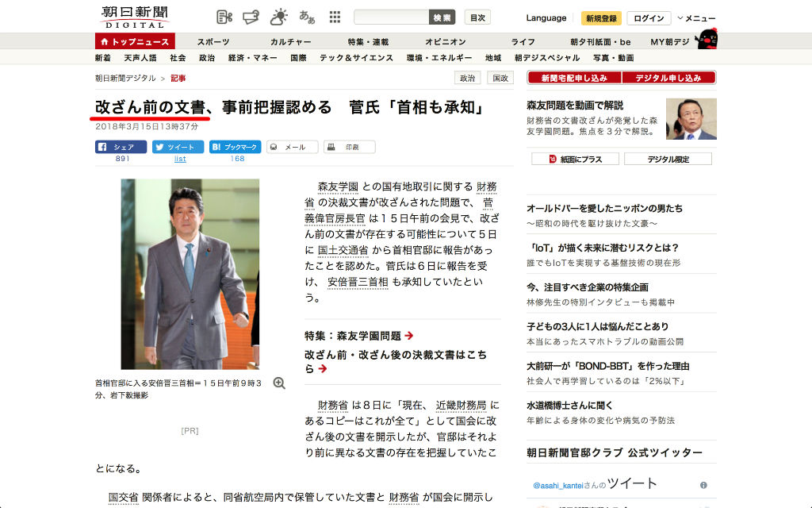
Task: Share article with Facebook シェア button
Action: pos(121,147)
